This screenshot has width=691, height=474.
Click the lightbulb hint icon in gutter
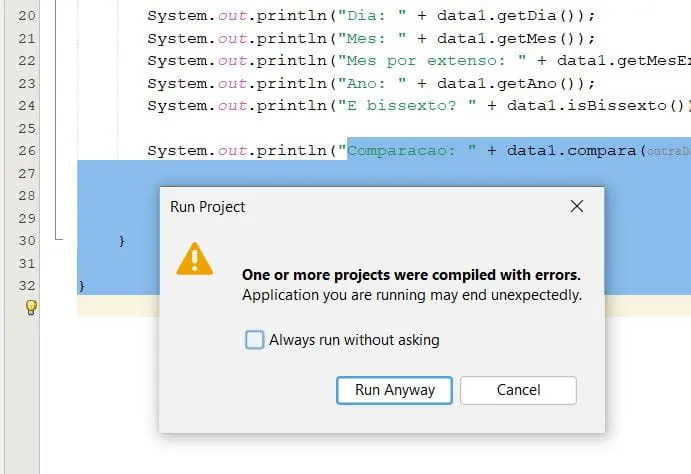(x=31, y=308)
